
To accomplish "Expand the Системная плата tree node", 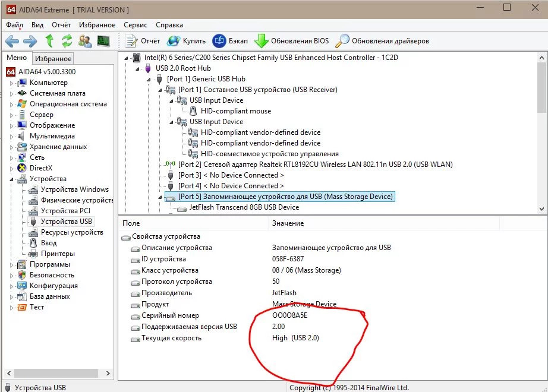I will [x=11, y=94].
